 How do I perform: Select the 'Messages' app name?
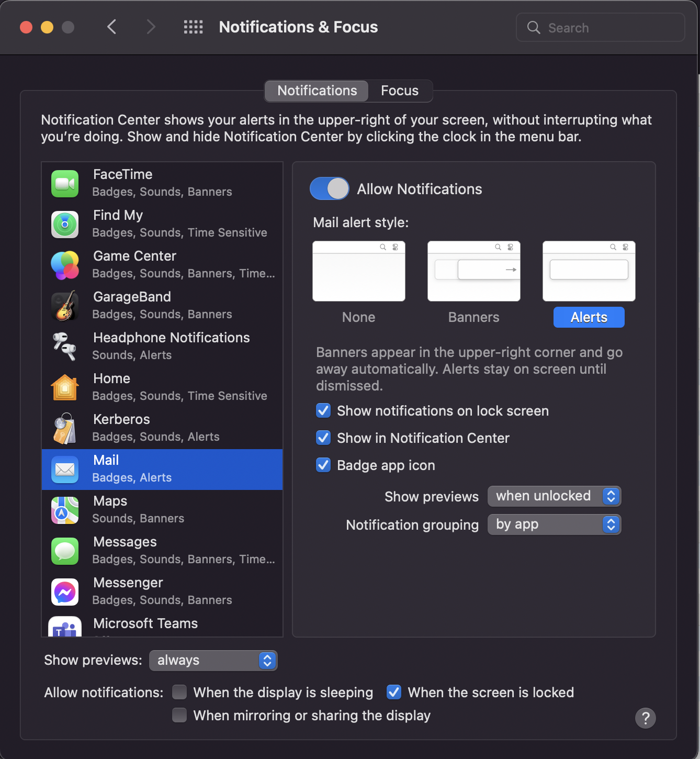[125, 542]
